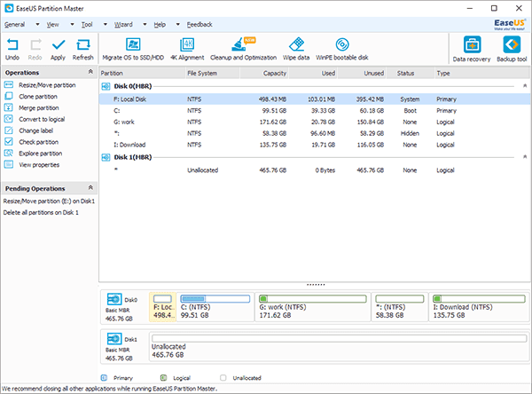The height and width of the screenshot is (394, 532).
Task: Collapse the Pending Operations panel
Action: click(x=90, y=187)
